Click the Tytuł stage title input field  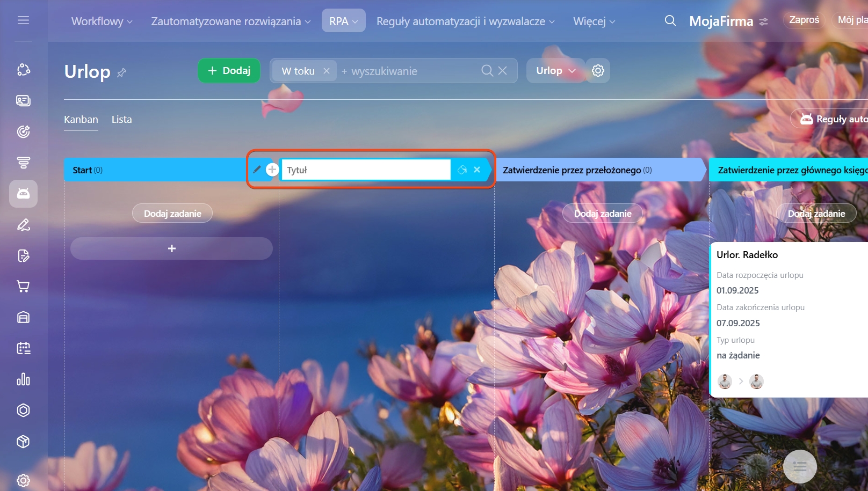366,170
